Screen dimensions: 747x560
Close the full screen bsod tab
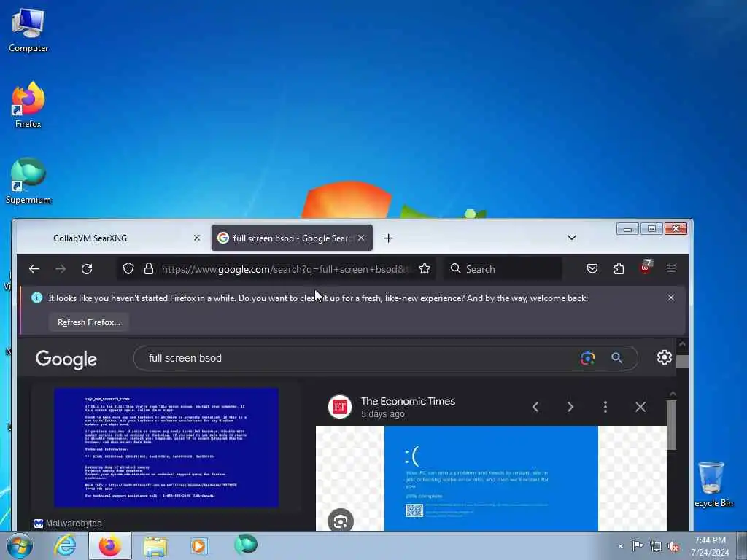click(x=361, y=238)
